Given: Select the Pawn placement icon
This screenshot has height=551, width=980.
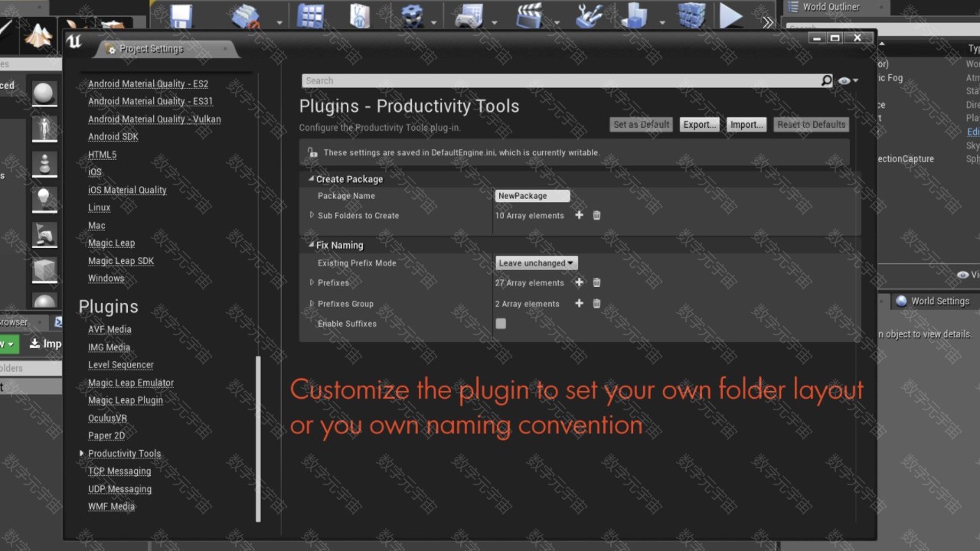Looking at the screenshot, I should click(44, 164).
